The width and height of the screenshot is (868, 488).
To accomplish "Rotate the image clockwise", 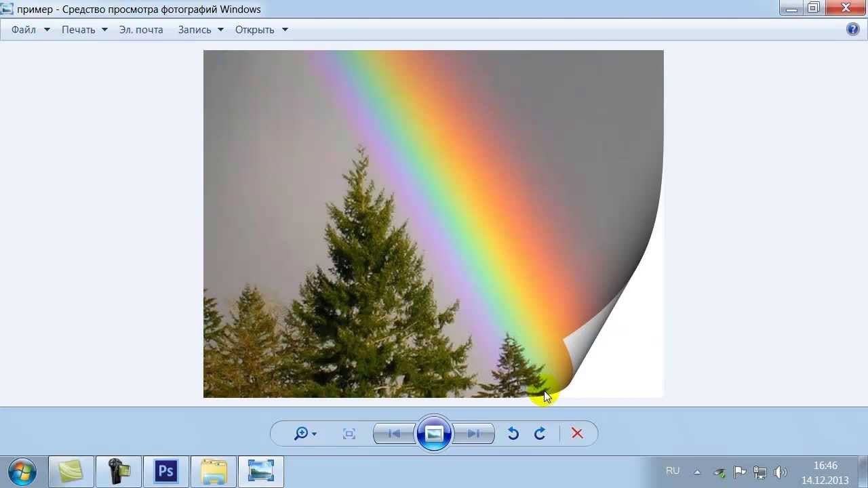I will pos(540,434).
